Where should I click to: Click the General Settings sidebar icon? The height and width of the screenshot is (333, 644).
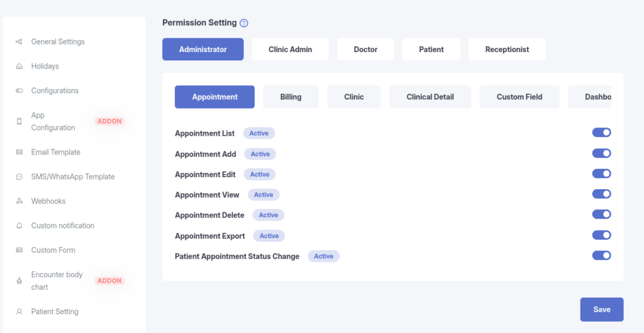19,42
